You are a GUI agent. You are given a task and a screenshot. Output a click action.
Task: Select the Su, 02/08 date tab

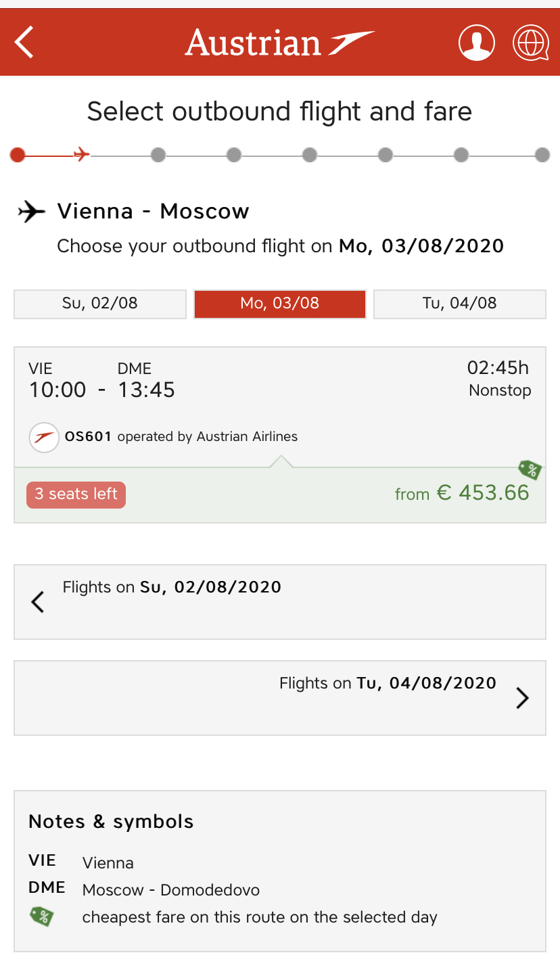(x=100, y=304)
